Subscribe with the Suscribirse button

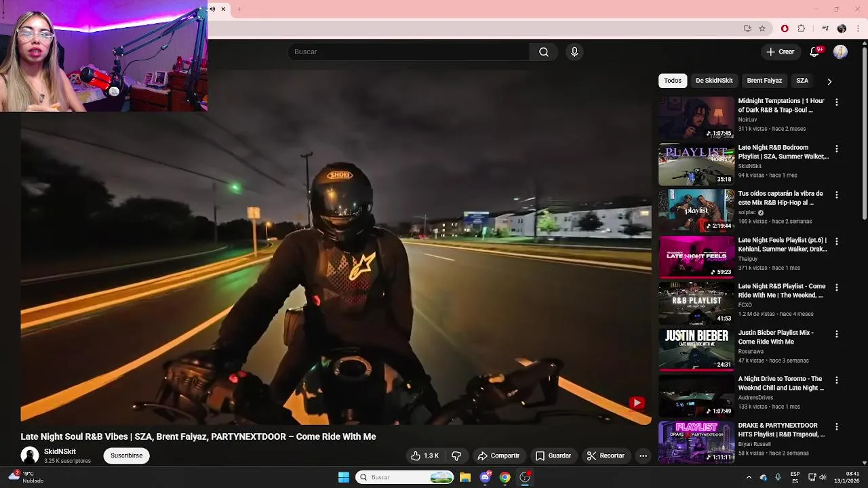[x=127, y=455]
